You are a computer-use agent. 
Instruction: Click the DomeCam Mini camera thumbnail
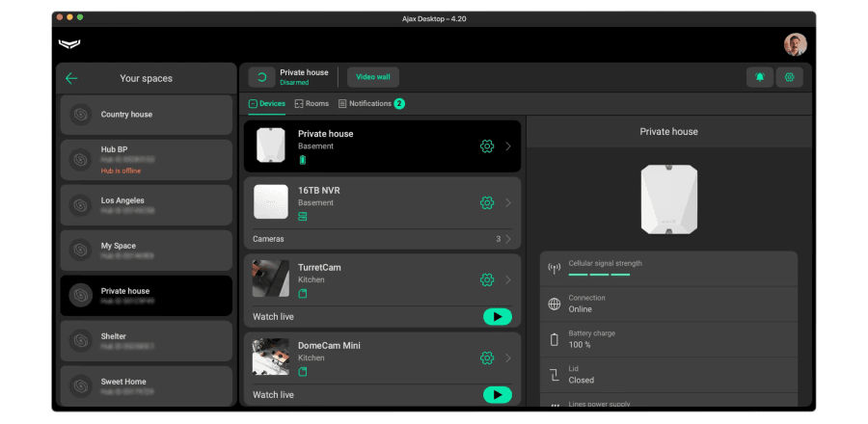271,357
